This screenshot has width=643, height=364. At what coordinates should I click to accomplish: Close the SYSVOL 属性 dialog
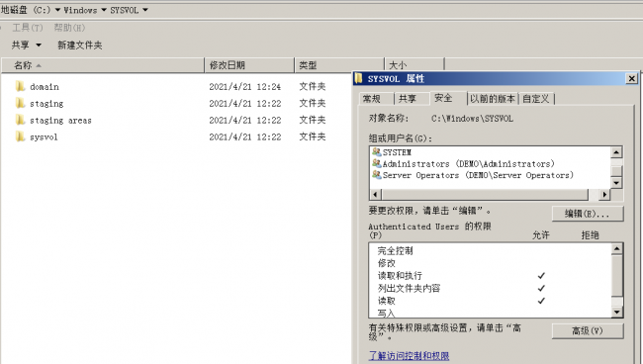(x=631, y=78)
